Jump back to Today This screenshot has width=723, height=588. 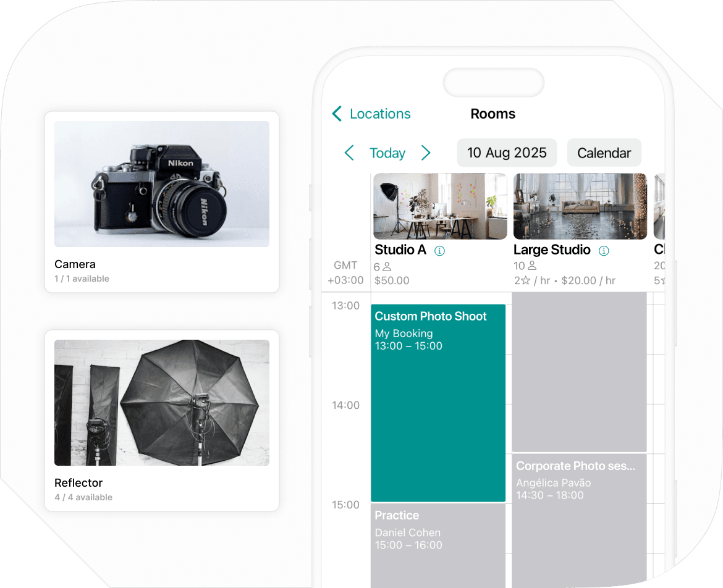387,153
